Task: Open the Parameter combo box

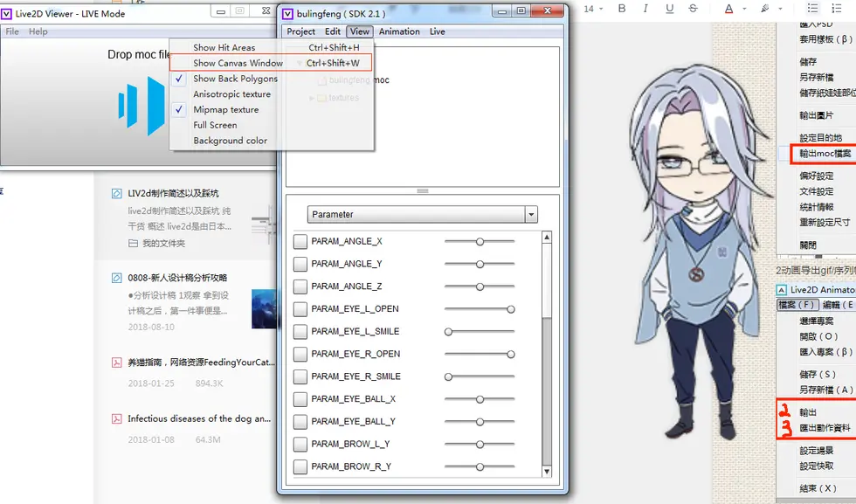Action: click(423, 214)
